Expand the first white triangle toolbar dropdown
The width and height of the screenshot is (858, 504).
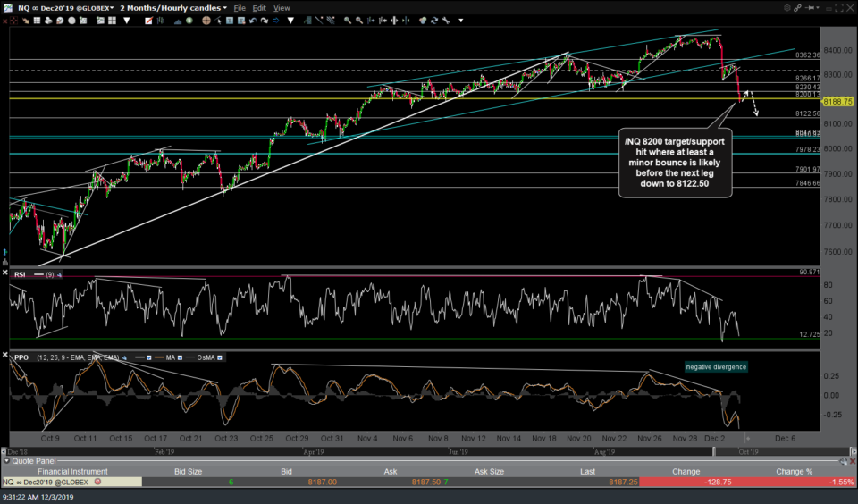[x=126, y=21]
